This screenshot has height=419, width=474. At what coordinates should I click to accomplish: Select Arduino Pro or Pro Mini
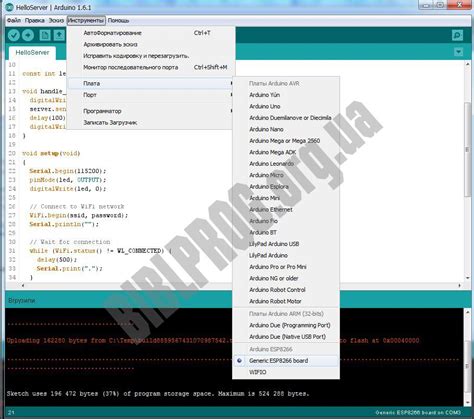click(x=286, y=267)
